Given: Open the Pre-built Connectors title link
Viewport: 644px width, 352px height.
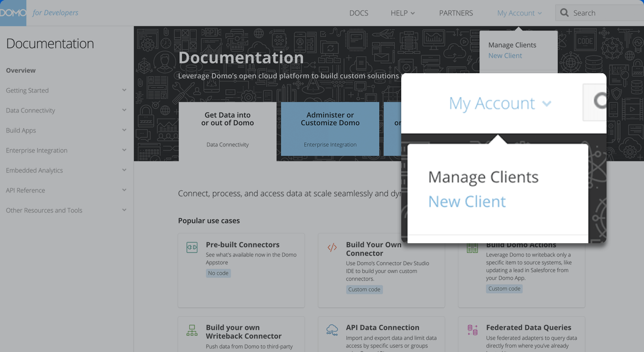Looking at the screenshot, I should tap(242, 245).
